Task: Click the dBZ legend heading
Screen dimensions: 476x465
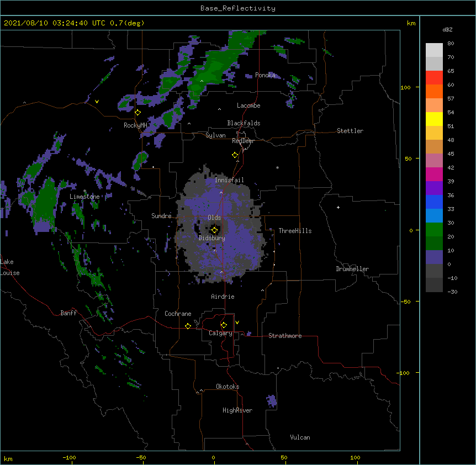Action: (x=447, y=29)
